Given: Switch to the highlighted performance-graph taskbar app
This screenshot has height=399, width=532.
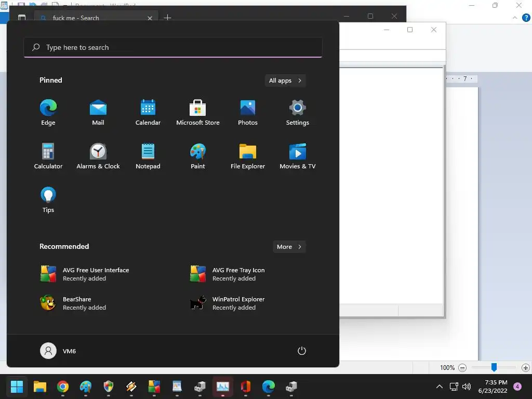Looking at the screenshot, I should [223, 387].
